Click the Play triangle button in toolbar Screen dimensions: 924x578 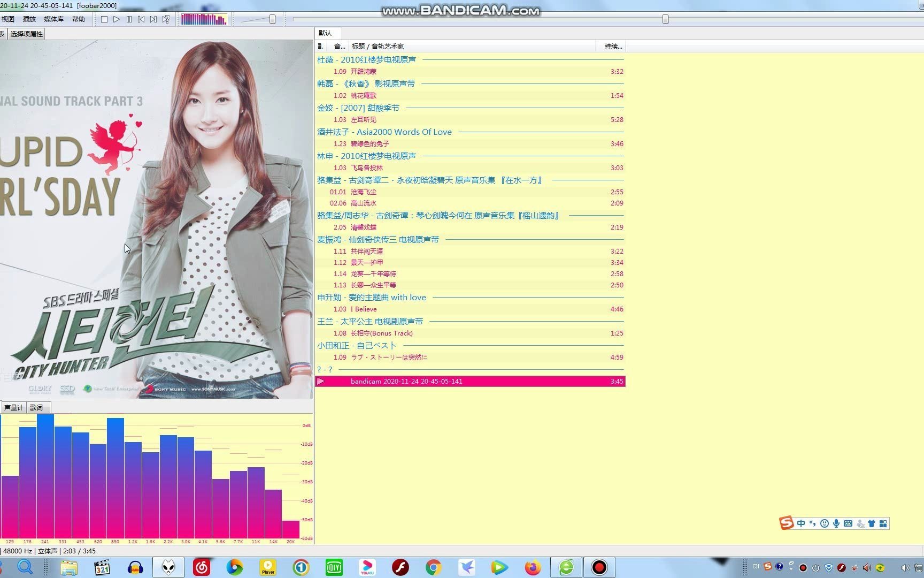coord(117,19)
